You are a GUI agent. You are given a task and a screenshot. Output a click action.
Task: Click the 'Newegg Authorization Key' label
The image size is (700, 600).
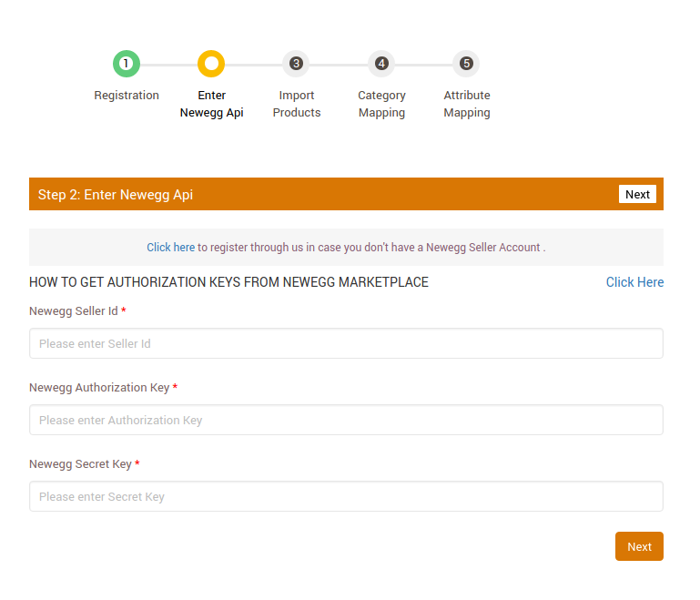click(x=99, y=388)
